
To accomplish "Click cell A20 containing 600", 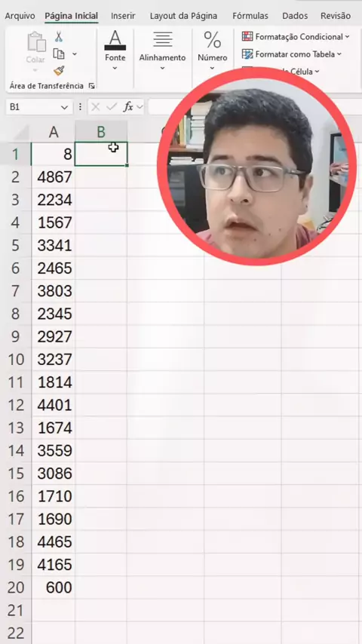I will tap(54, 587).
